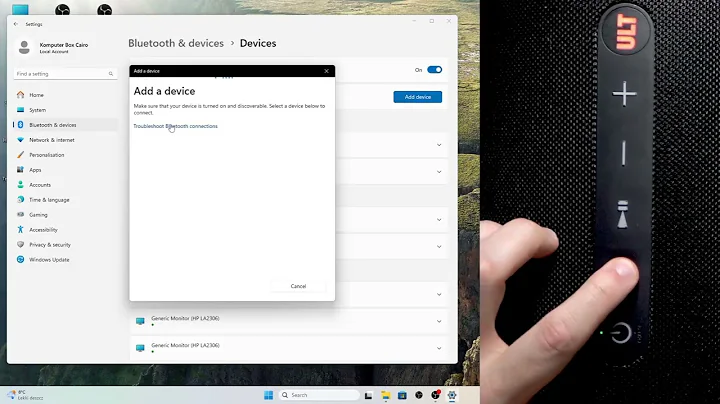
Task: Open the weather widget in taskbar
Action: point(25,395)
